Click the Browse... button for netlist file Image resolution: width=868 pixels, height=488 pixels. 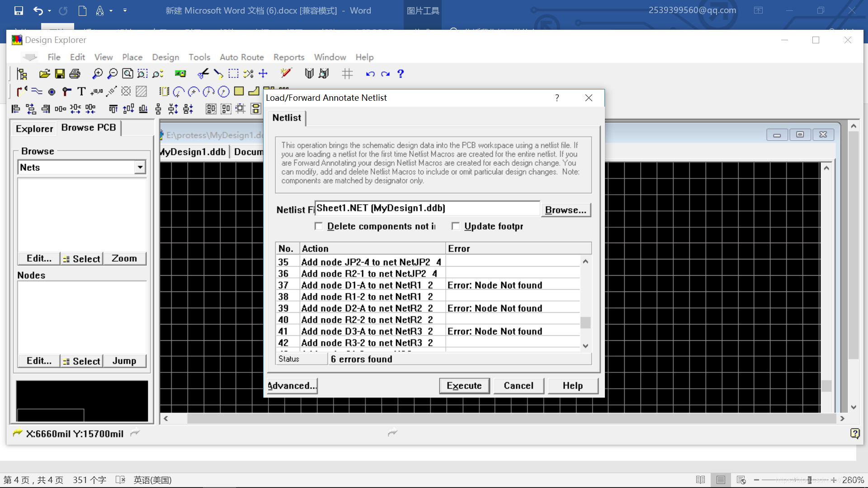click(x=565, y=210)
